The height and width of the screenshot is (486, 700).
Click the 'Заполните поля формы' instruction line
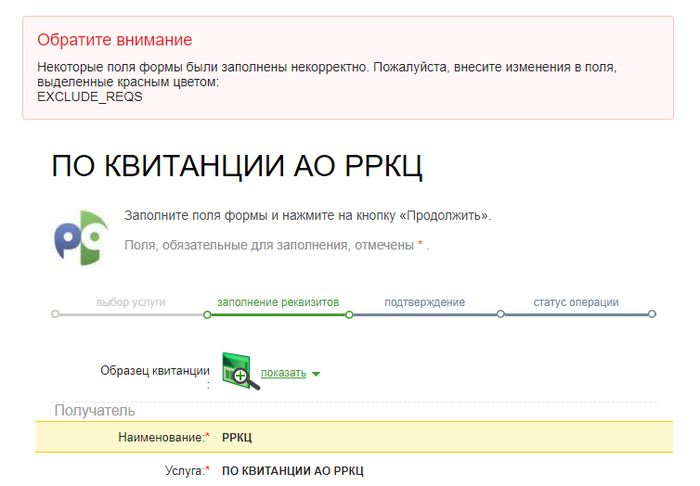click(307, 216)
